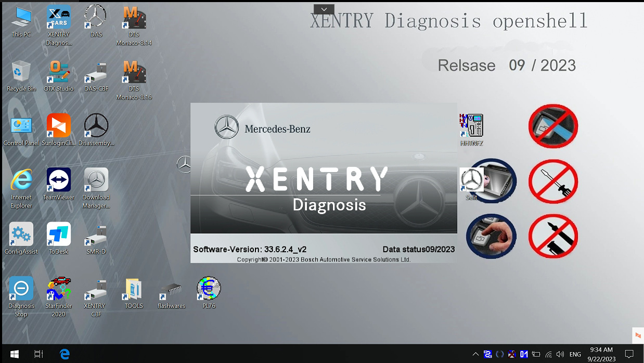Switch keyboard language via ENG indicator

click(575, 354)
